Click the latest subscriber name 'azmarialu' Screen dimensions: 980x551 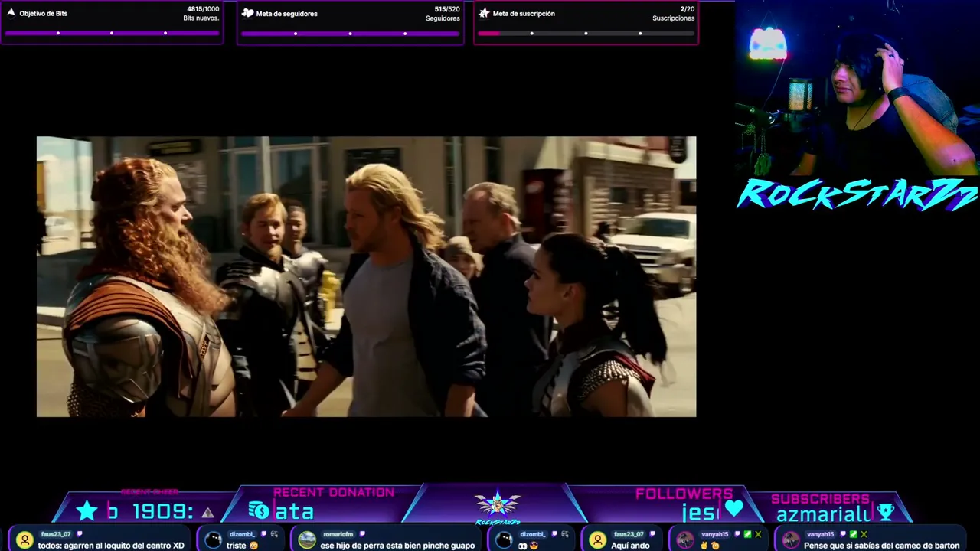824,515
